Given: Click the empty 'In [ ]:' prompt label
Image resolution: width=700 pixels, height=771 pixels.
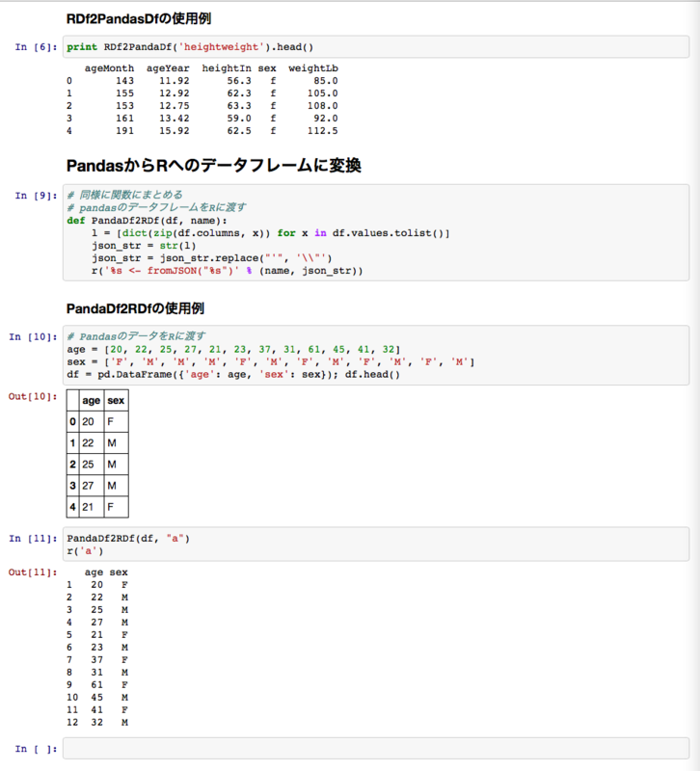Looking at the screenshot, I should coord(36,749).
